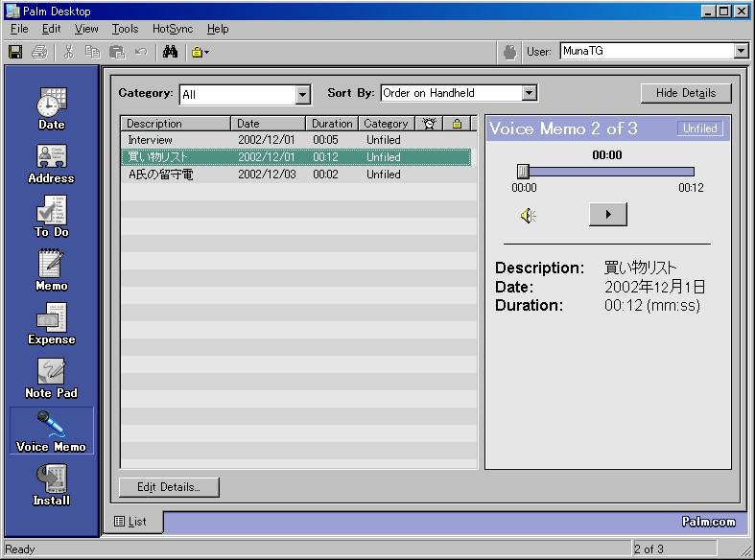Click the speaker volume icon
This screenshot has width=755, height=560.
click(x=529, y=216)
